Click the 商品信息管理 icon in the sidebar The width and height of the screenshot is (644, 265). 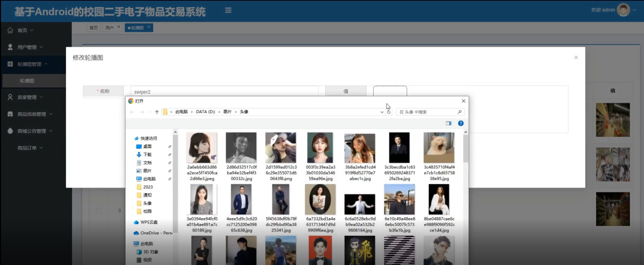(10, 114)
